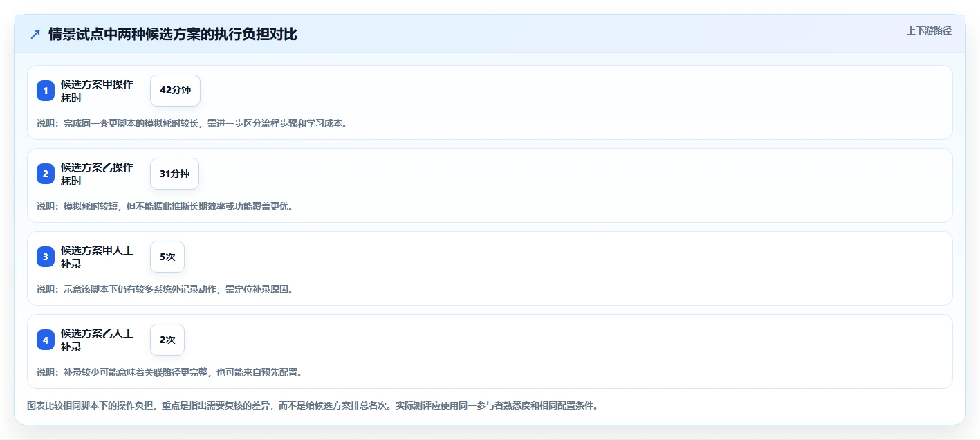Click the 候选方案乙人工补录 label

[97, 340]
